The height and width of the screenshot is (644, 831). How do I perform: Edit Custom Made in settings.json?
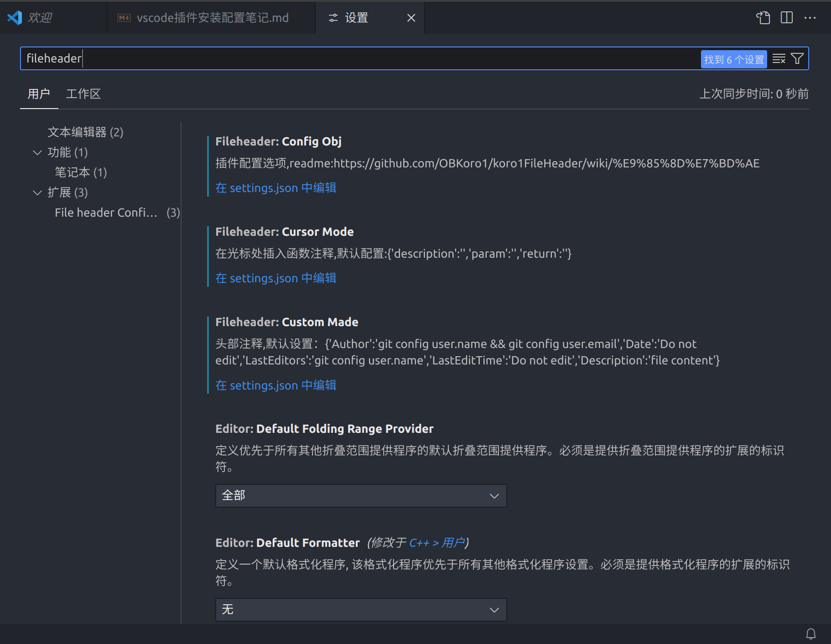coord(275,385)
